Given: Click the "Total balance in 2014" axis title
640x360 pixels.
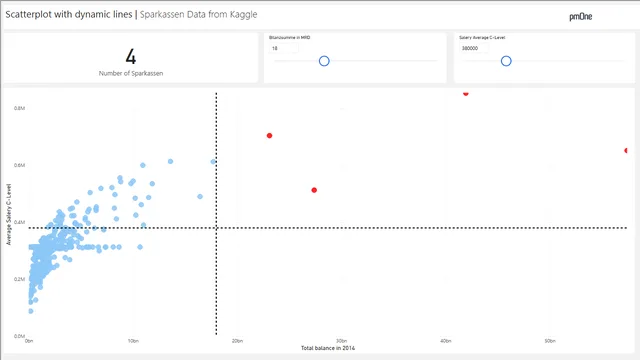Looking at the screenshot, I should (x=328, y=348).
